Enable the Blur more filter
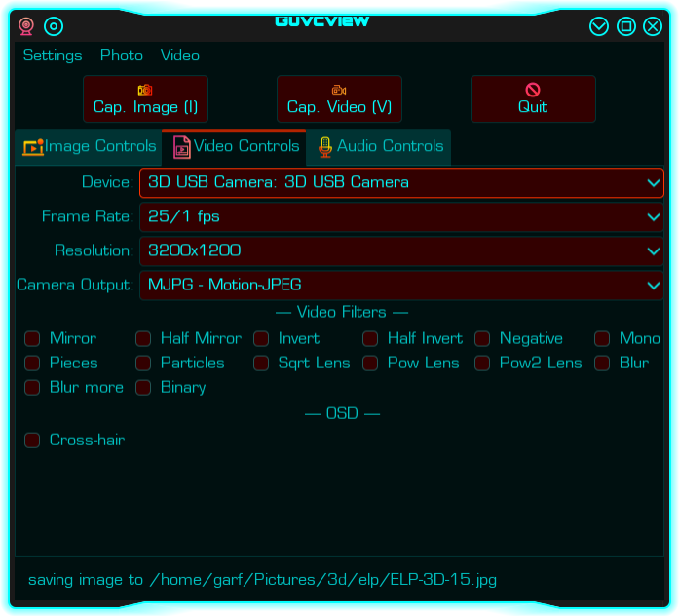679x616 pixels. coord(32,388)
